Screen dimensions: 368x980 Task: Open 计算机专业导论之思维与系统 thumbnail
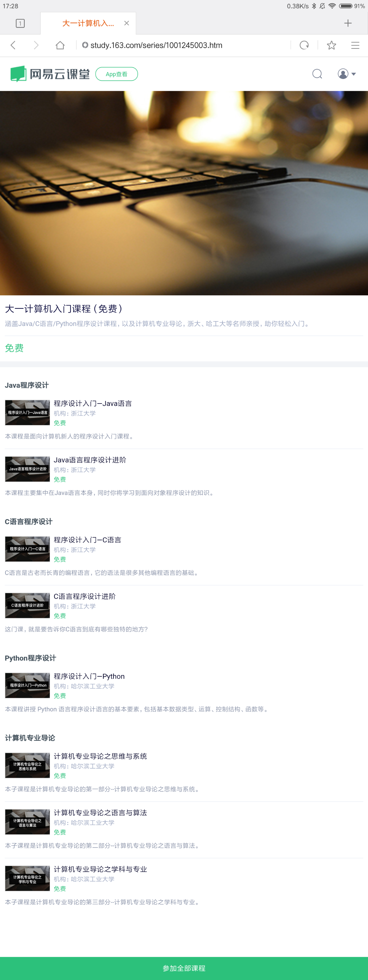tap(27, 765)
